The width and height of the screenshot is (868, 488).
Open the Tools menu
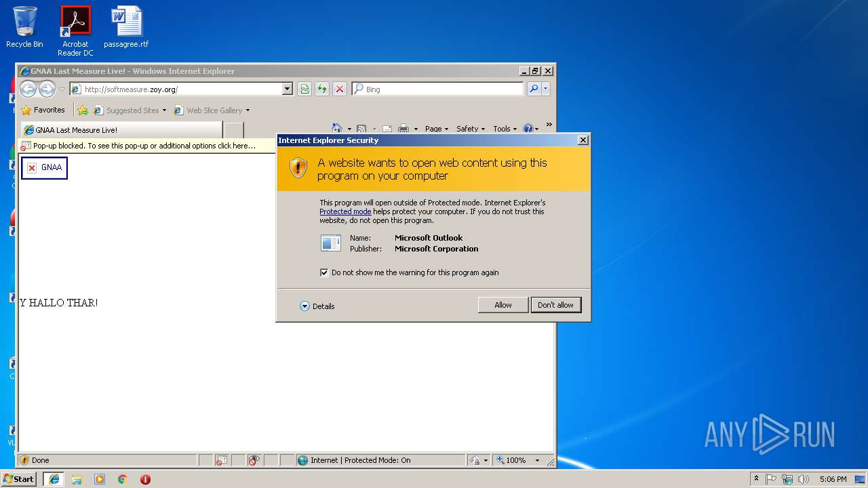click(x=505, y=129)
